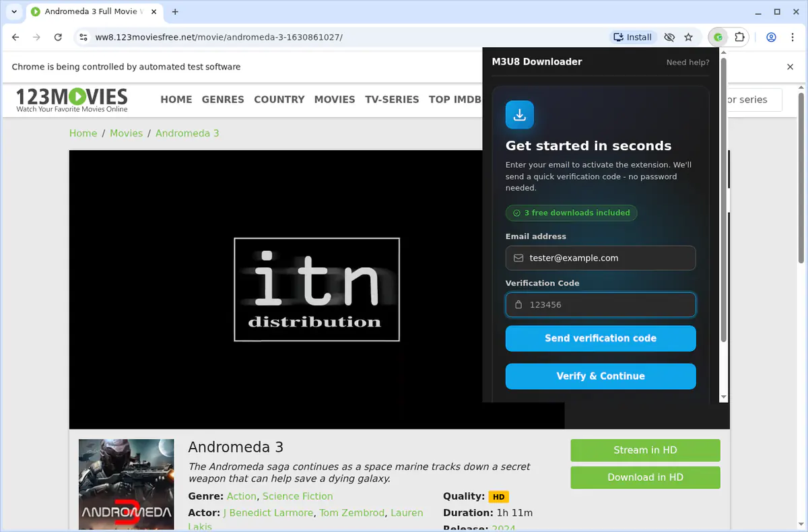Click the blue download logo icon
808x532 pixels.
coord(520,115)
